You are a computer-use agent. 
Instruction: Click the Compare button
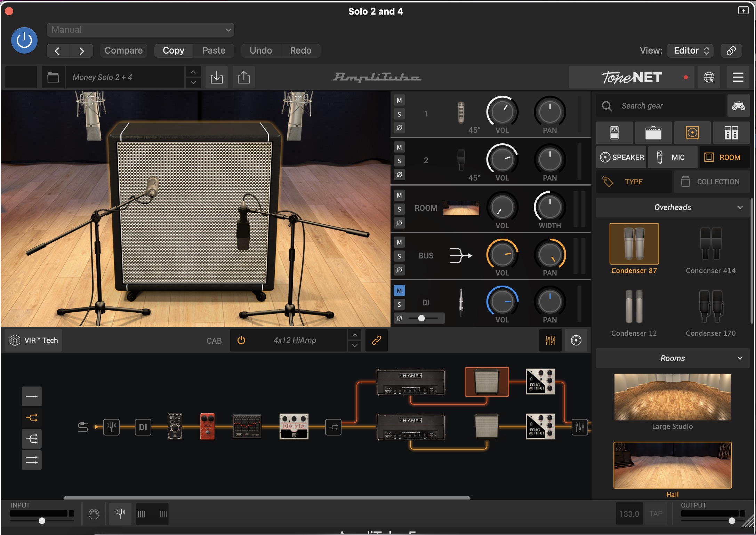tap(123, 51)
